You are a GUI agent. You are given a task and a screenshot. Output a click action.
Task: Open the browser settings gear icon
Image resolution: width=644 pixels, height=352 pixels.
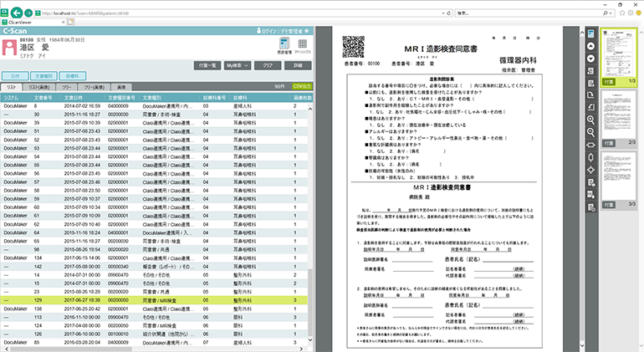631,13
